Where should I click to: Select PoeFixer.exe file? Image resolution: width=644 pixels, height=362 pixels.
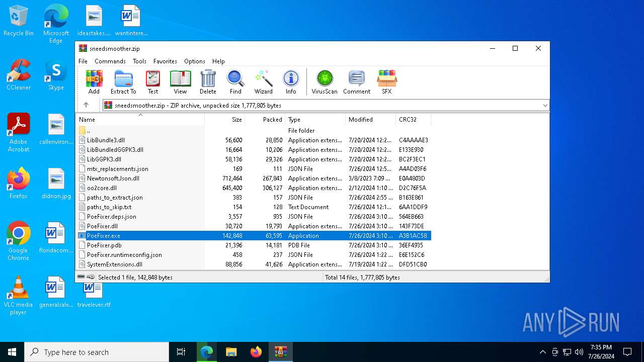click(x=254, y=236)
